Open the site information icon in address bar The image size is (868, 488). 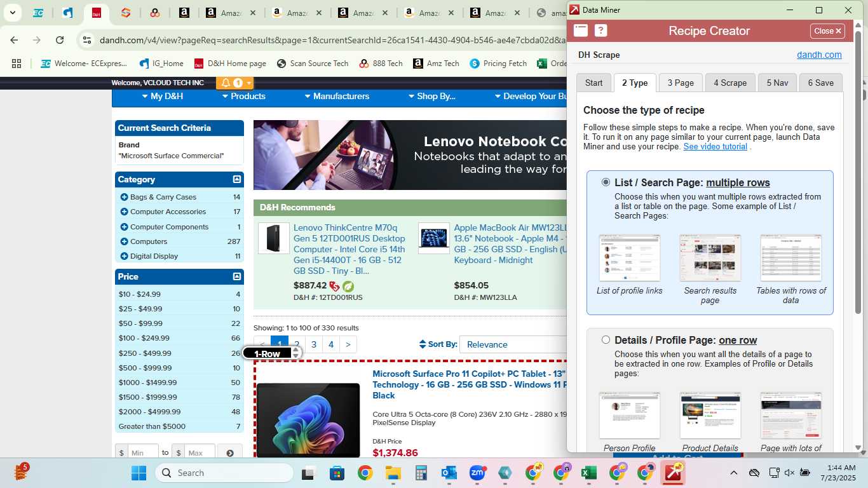[x=88, y=40]
